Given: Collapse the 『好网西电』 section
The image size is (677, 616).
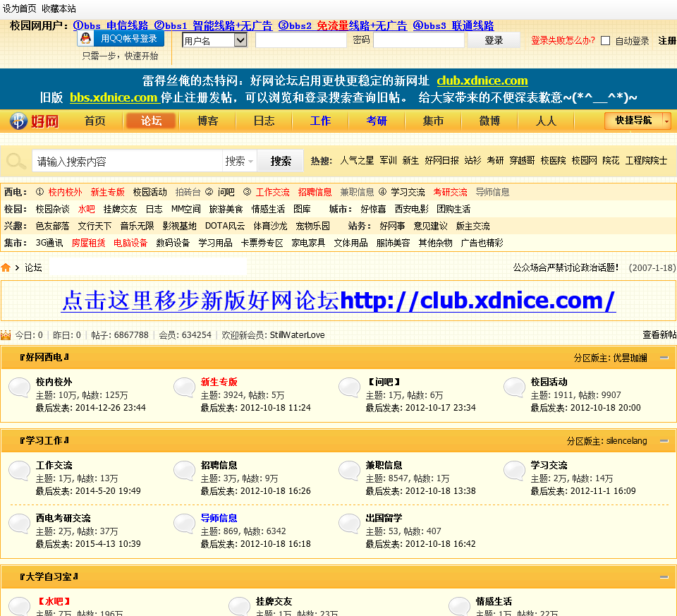Looking at the screenshot, I should (x=664, y=358).
